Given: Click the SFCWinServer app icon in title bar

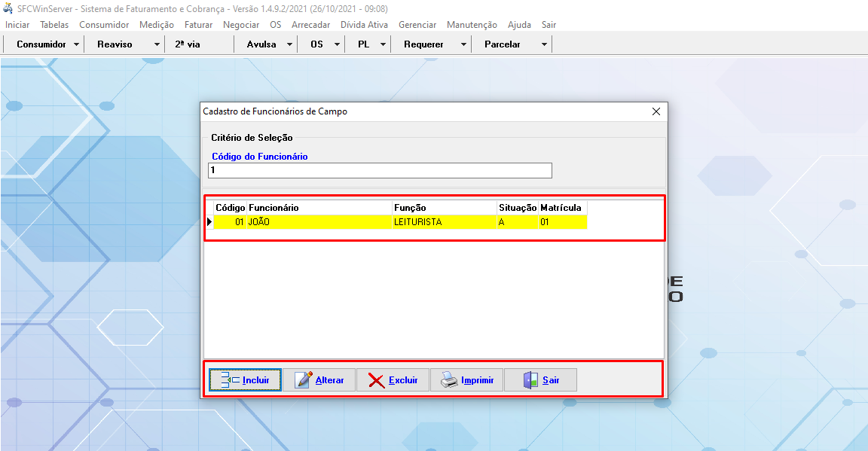Looking at the screenshot, I should [x=8, y=9].
